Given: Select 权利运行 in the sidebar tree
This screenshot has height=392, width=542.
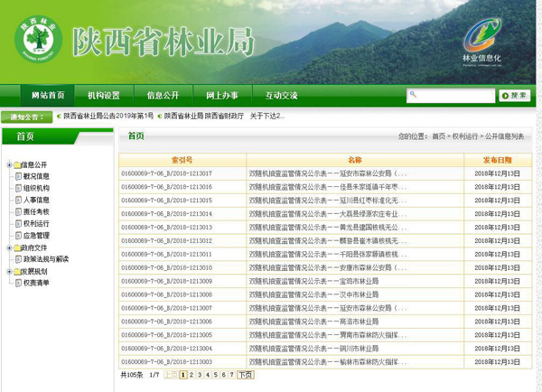Looking at the screenshot, I should point(36,223).
